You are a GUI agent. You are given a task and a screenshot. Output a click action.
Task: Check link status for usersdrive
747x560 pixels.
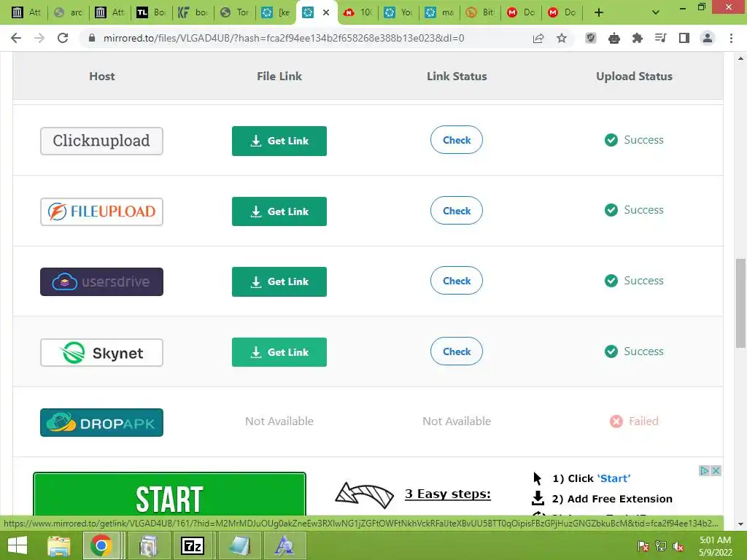(x=457, y=281)
